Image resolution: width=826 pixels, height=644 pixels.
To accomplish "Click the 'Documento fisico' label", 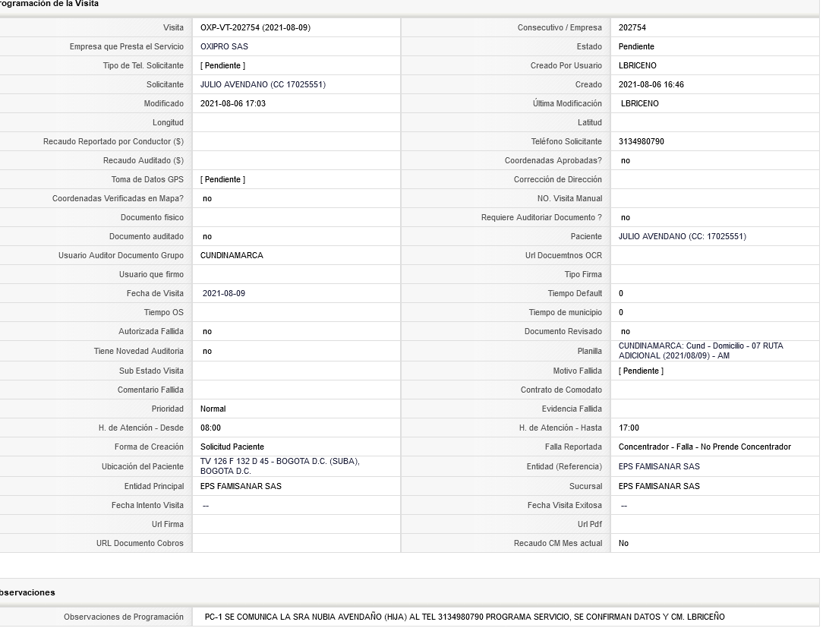I will (x=153, y=217).
